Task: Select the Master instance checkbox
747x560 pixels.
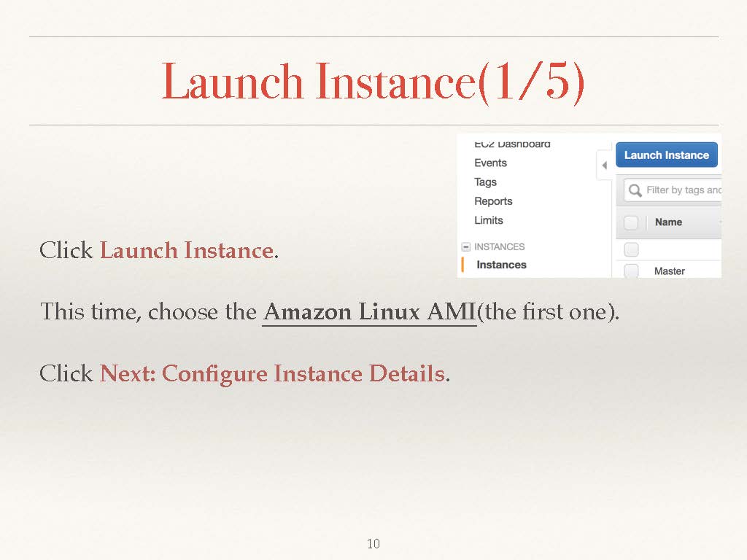Action: coord(631,271)
